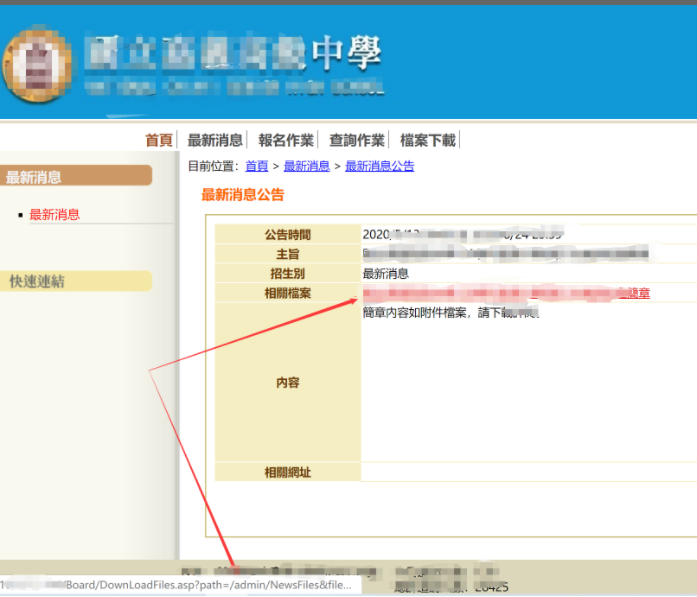
Task: Click the 首頁 breadcrumb link
Action: [x=256, y=166]
